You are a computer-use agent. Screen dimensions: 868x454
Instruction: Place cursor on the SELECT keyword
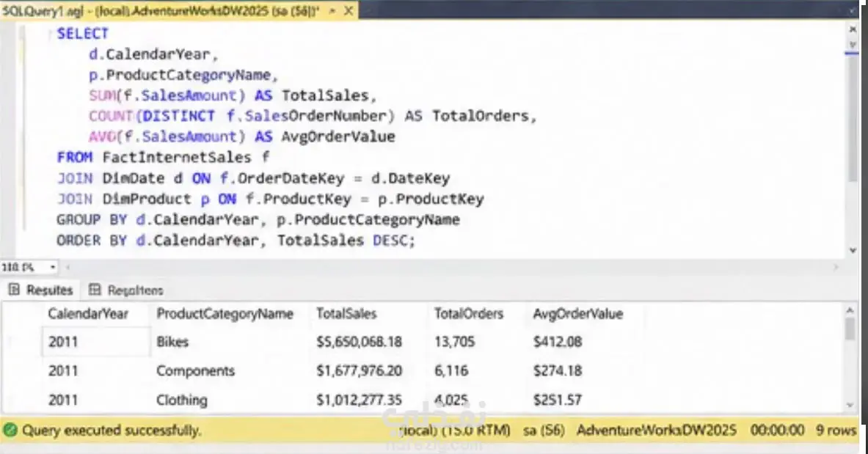[x=82, y=34]
